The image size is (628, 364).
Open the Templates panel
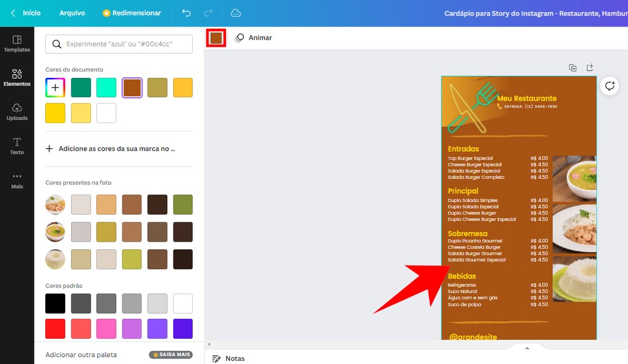17,43
